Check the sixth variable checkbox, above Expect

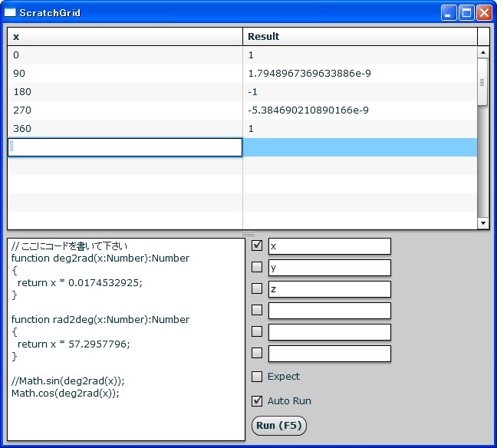point(257,353)
